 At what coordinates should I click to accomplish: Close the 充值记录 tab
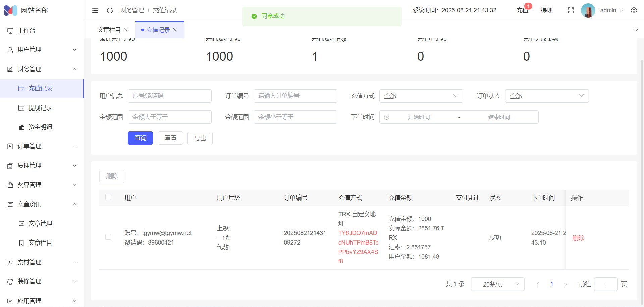tap(175, 30)
